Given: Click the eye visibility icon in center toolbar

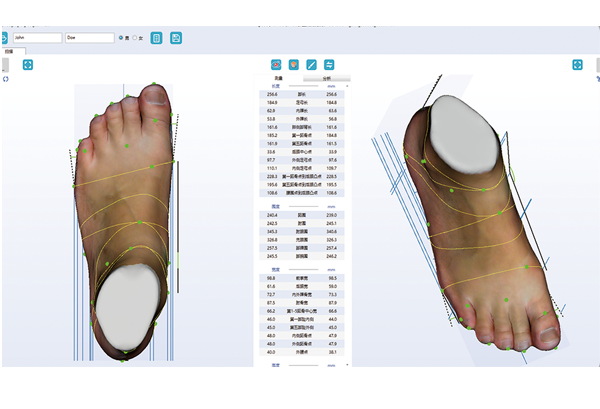Looking at the screenshot, I should [x=276, y=65].
